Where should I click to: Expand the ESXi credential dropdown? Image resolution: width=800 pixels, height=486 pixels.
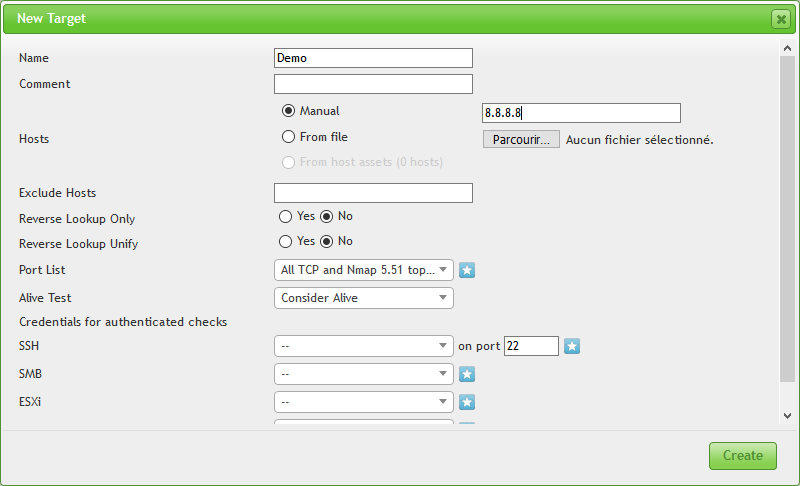click(363, 402)
